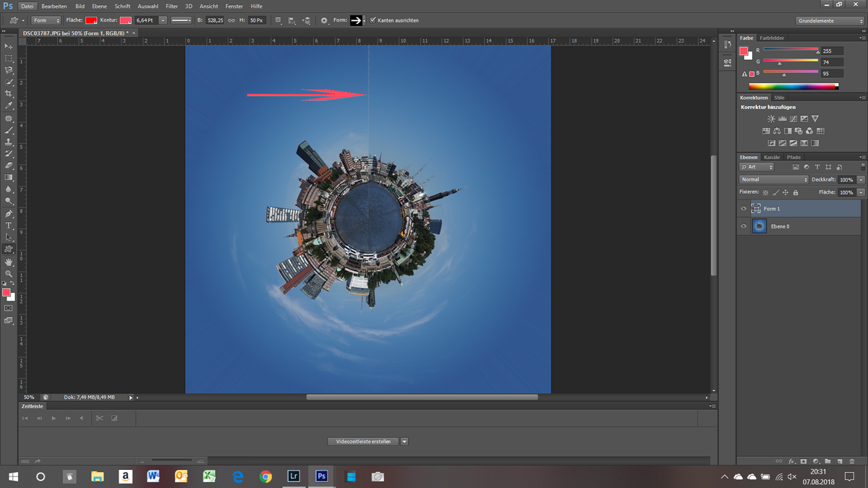868x488 pixels.
Task: Disable the Kanten ausrichten checkbox
Action: (x=374, y=20)
